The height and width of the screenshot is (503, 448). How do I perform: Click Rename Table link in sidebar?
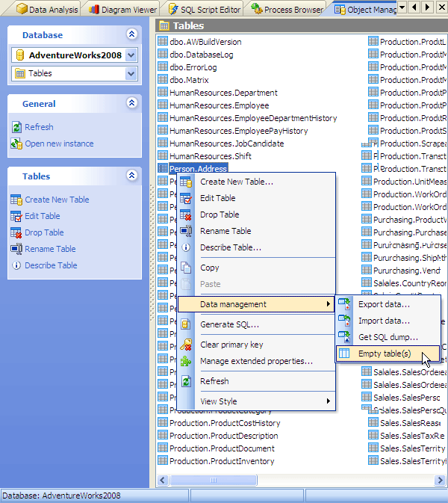click(x=50, y=249)
